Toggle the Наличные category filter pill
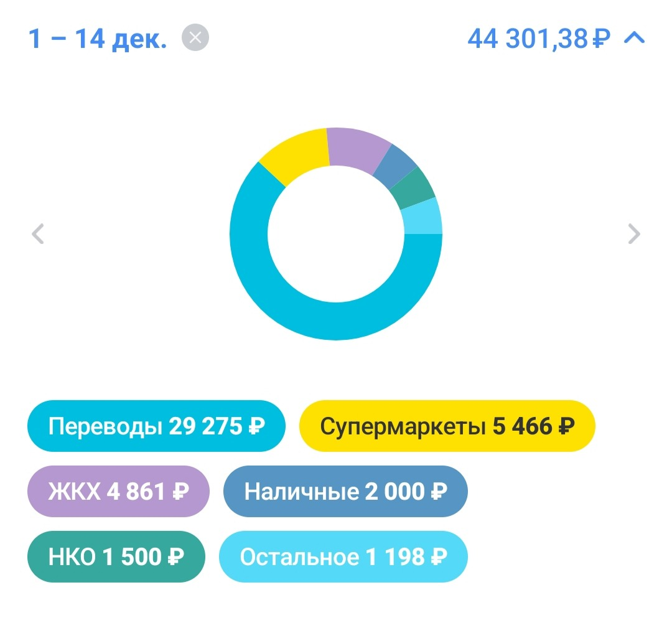672x628 pixels. (345, 492)
